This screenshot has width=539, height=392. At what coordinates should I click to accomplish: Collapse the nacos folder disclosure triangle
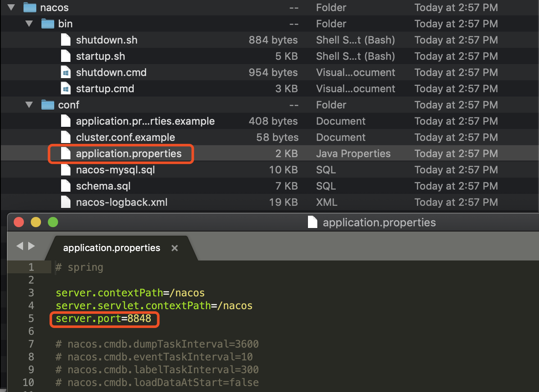[x=12, y=7]
